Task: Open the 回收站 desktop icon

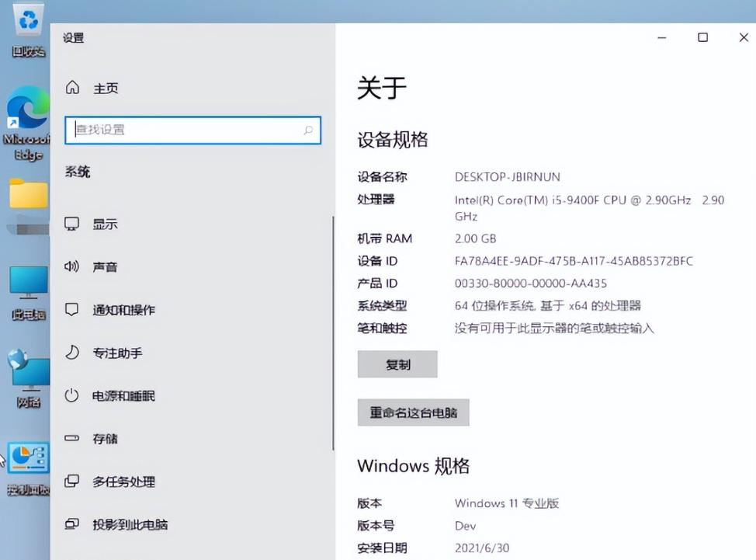Action: point(29,30)
